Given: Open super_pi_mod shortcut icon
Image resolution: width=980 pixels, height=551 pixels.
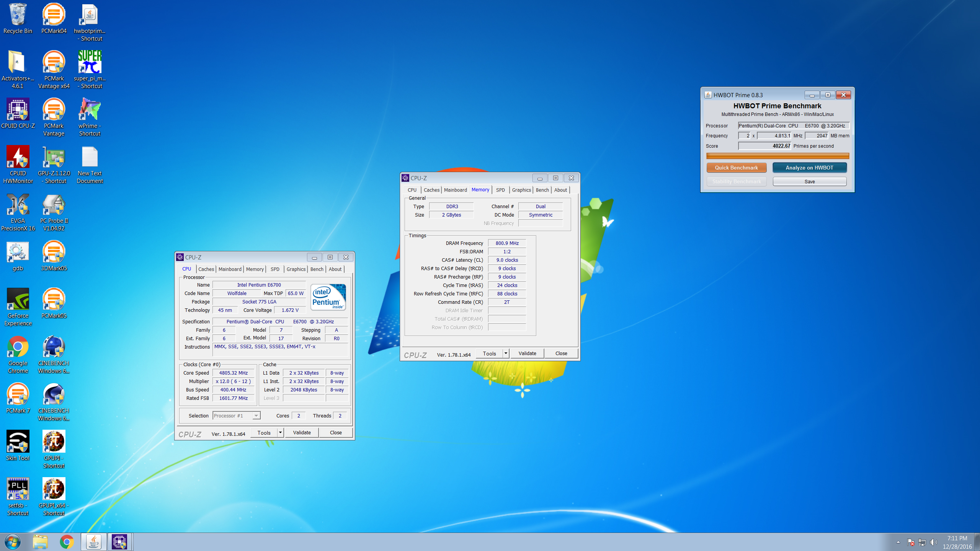Looking at the screenshot, I should tap(90, 70).
